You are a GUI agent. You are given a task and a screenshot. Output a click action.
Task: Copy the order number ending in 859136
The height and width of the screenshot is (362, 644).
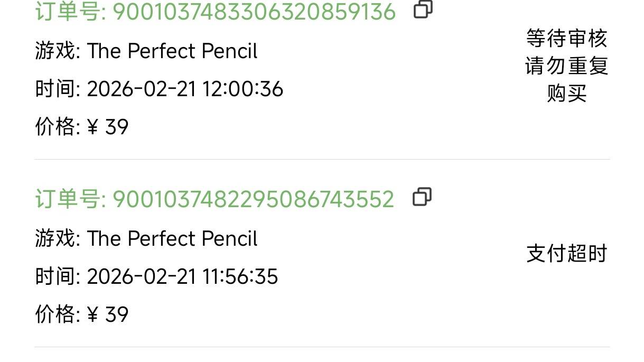point(423,10)
